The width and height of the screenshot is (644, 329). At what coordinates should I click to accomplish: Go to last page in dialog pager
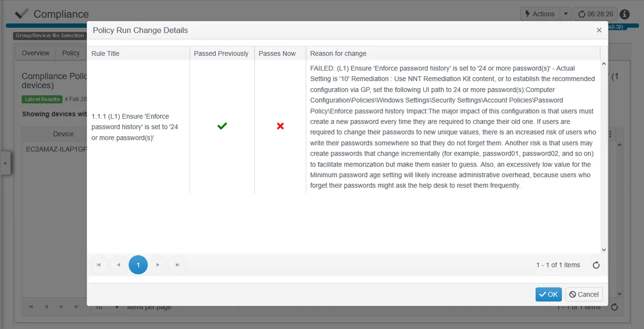(178, 265)
